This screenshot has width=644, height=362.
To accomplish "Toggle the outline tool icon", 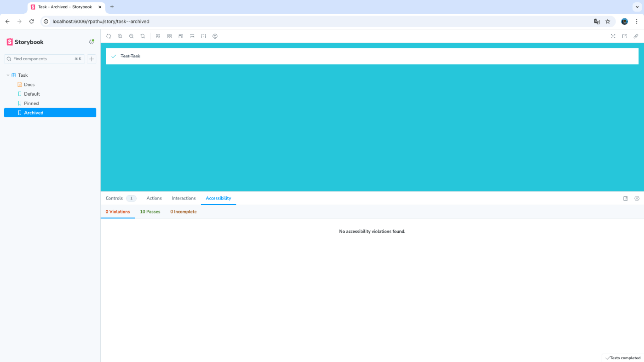I will coord(203,36).
